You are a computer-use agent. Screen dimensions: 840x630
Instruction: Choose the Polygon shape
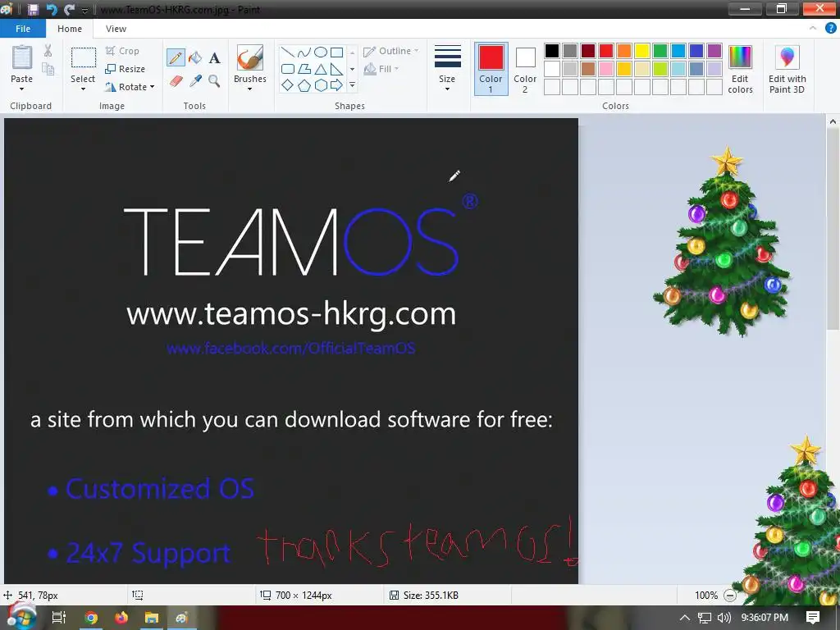[304, 69]
